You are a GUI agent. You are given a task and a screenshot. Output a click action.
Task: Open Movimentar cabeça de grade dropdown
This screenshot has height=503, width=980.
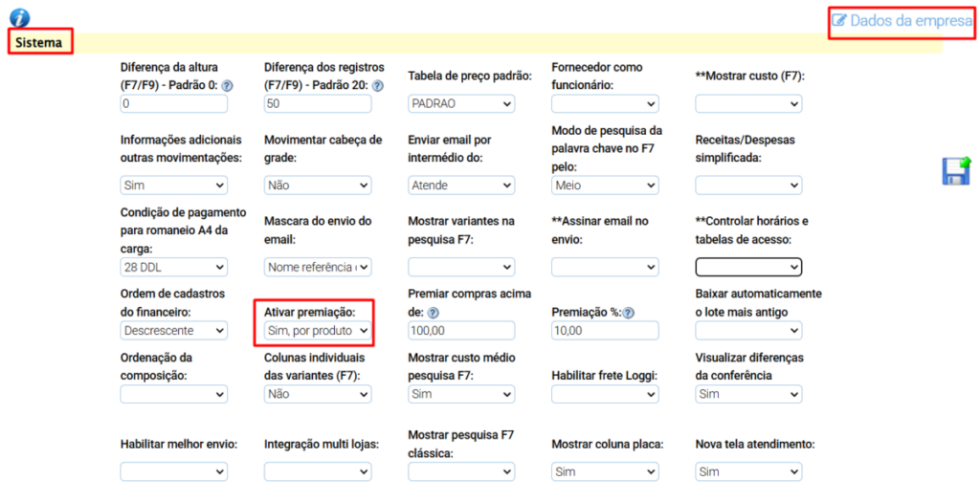pyautogui.click(x=318, y=186)
